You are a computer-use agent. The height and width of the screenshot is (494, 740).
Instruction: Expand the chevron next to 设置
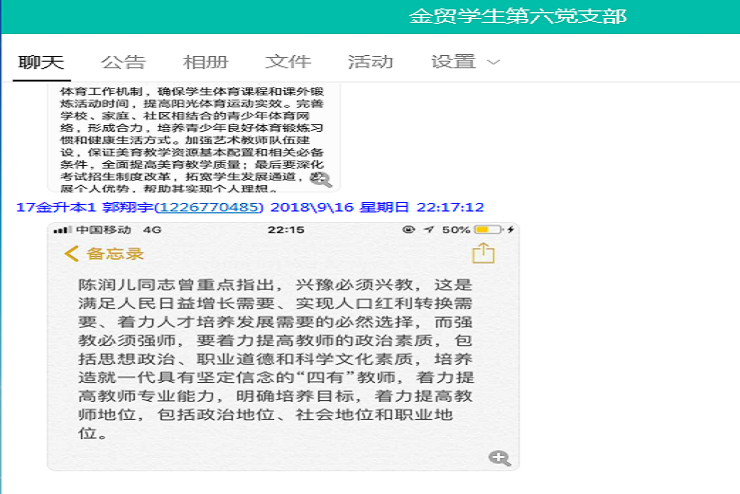[x=493, y=62]
